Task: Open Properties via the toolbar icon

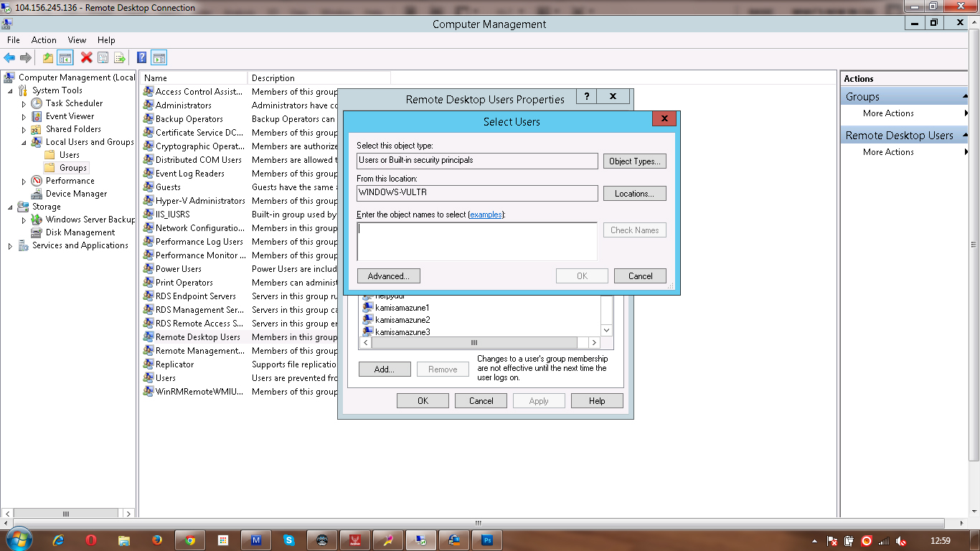Action: [x=103, y=58]
